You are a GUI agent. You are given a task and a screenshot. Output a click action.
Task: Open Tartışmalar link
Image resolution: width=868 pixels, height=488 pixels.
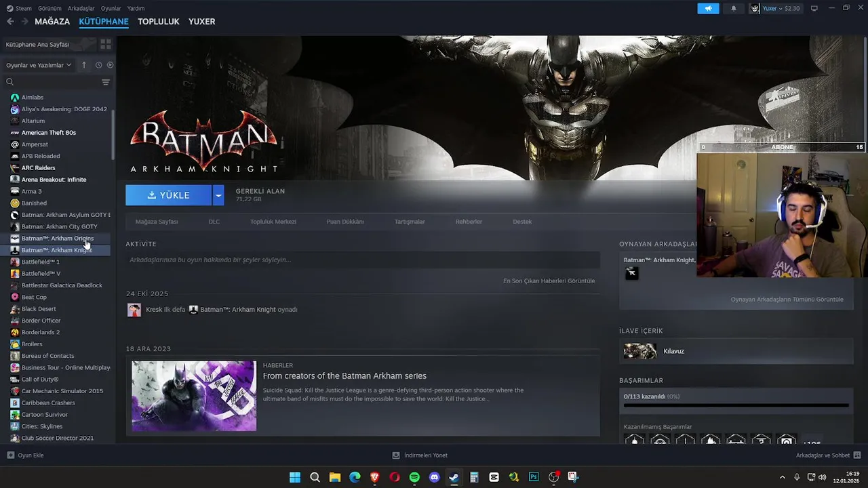410,222
